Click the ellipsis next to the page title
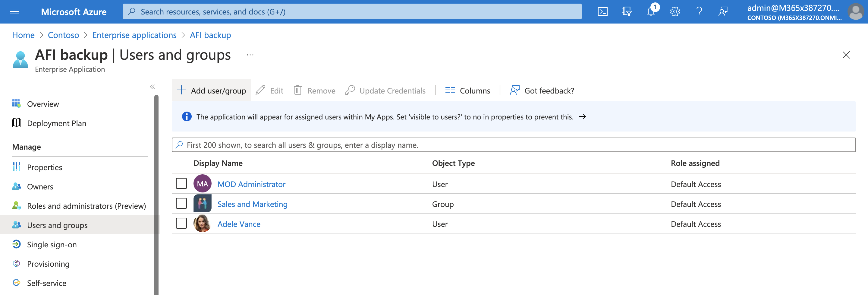868x295 pixels. click(250, 55)
